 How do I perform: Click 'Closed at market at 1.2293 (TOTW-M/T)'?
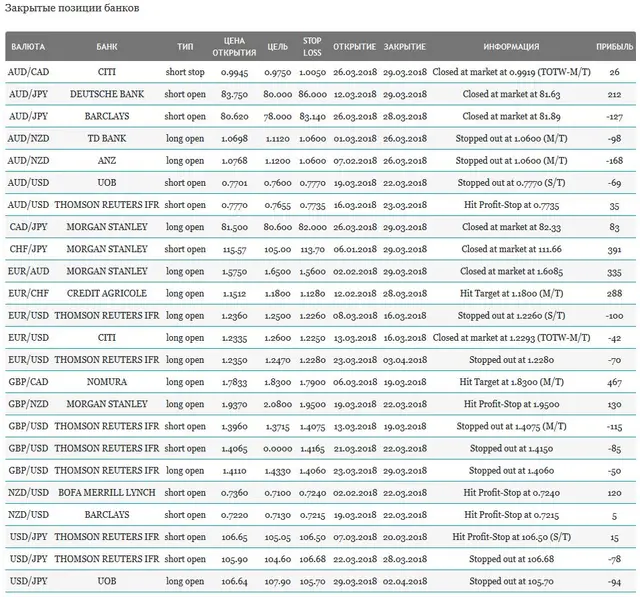click(511, 338)
